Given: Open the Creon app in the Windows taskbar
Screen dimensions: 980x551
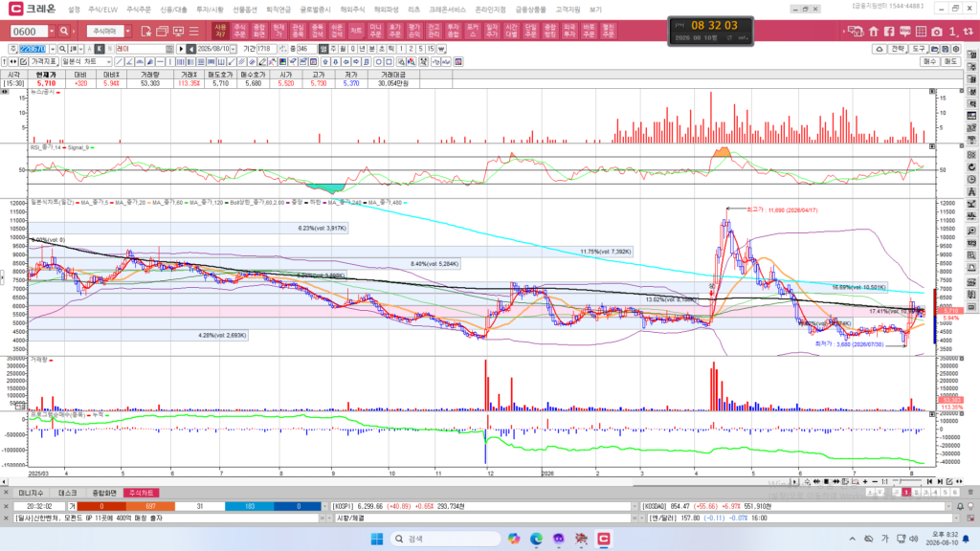Looking at the screenshot, I should point(604,539).
